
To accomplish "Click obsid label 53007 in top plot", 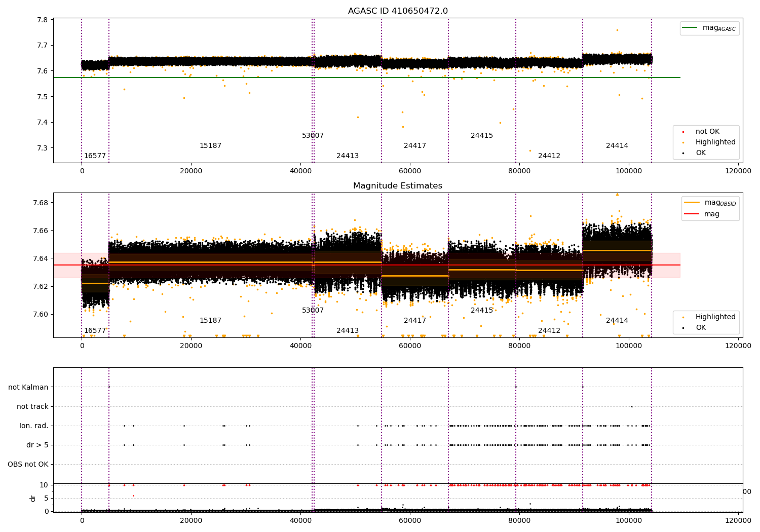I will tap(313, 136).
